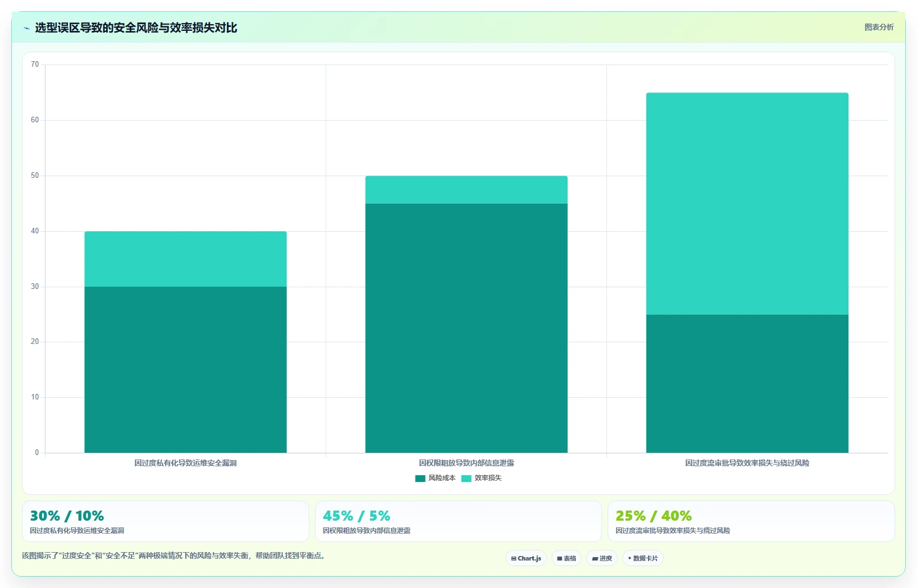Click the chart title 选型误区导致的安全风险与效率损失对比
This screenshot has height=588, width=917.
pos(136,27)
